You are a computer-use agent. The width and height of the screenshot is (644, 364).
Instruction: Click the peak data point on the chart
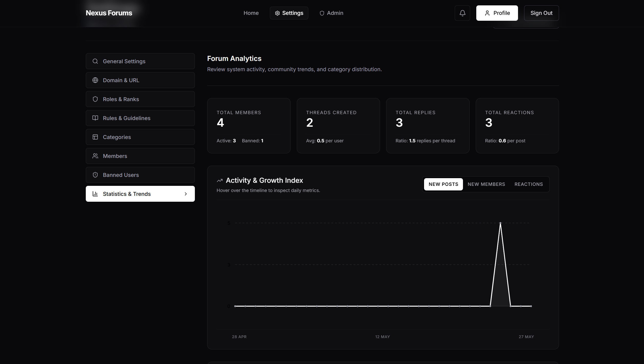(x=500, y=223)
